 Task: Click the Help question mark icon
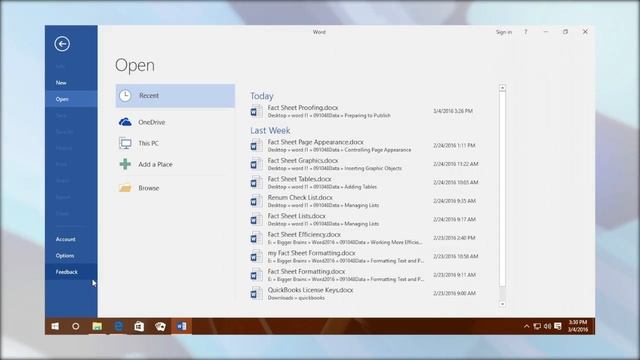click(526, 32)
